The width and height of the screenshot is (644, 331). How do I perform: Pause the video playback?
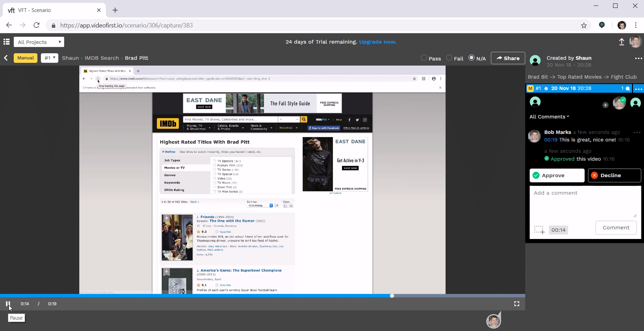[8, 304]
